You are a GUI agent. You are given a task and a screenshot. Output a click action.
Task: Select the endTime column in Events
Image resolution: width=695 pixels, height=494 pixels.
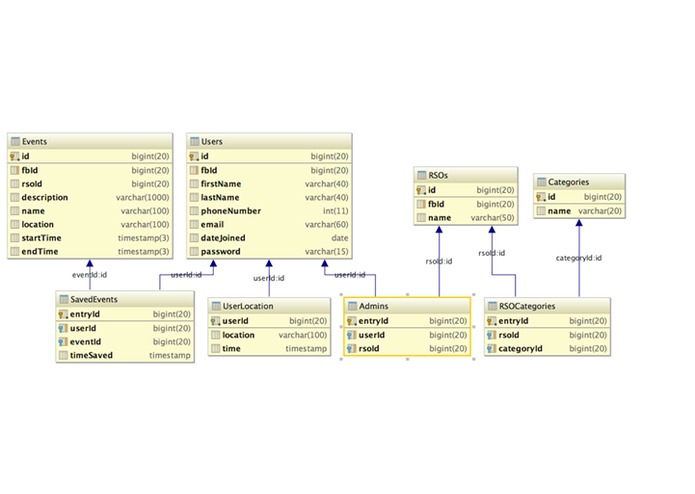90,251
